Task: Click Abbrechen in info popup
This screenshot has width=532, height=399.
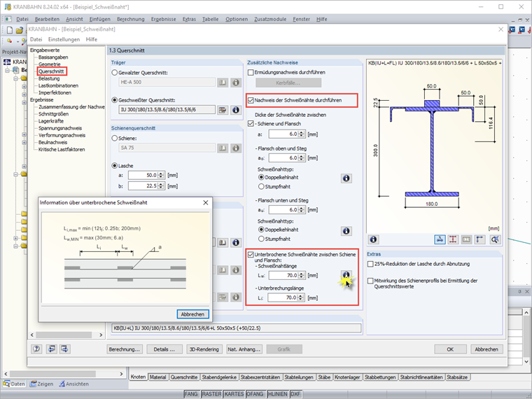Action: click(x=192, y=314)
